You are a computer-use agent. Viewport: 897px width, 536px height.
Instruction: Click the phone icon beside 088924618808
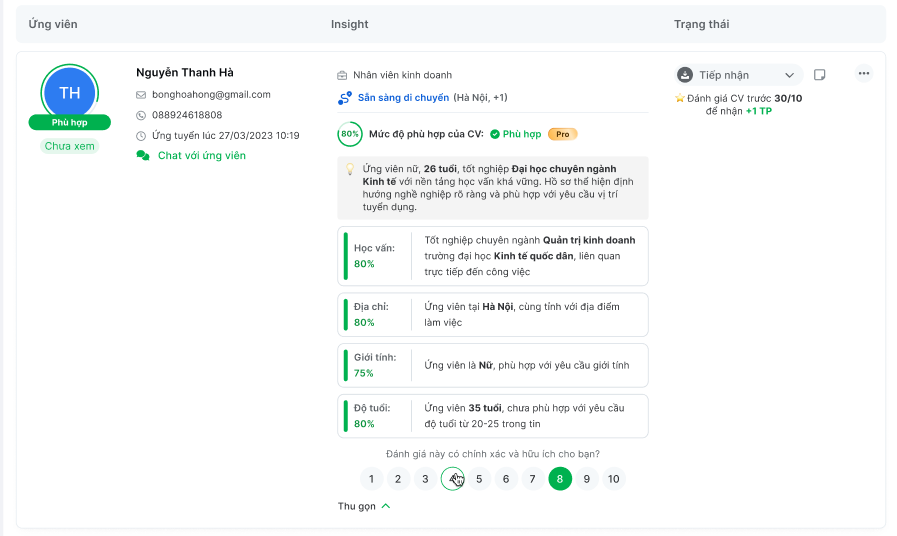coord(141,116)
